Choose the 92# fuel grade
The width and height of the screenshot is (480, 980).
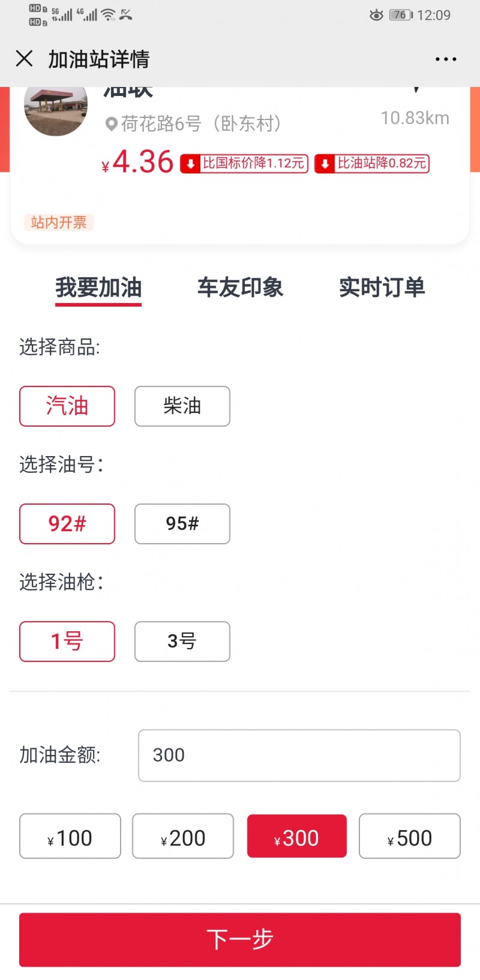[67, 524]
